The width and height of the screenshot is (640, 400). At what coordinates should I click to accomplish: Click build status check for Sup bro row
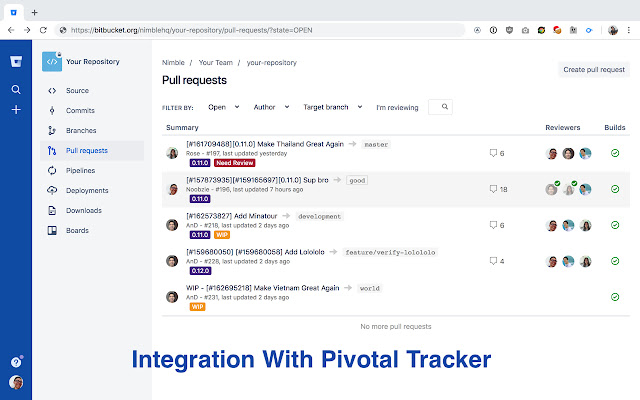(x=615, y=189)
